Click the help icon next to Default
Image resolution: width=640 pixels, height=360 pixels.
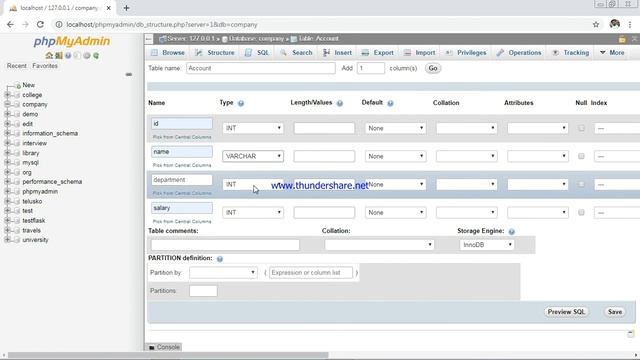[390, 103]
